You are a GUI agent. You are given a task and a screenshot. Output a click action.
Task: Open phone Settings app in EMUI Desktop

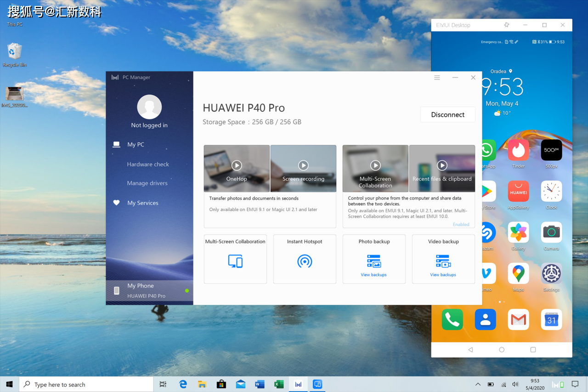(x=551, y=273)
